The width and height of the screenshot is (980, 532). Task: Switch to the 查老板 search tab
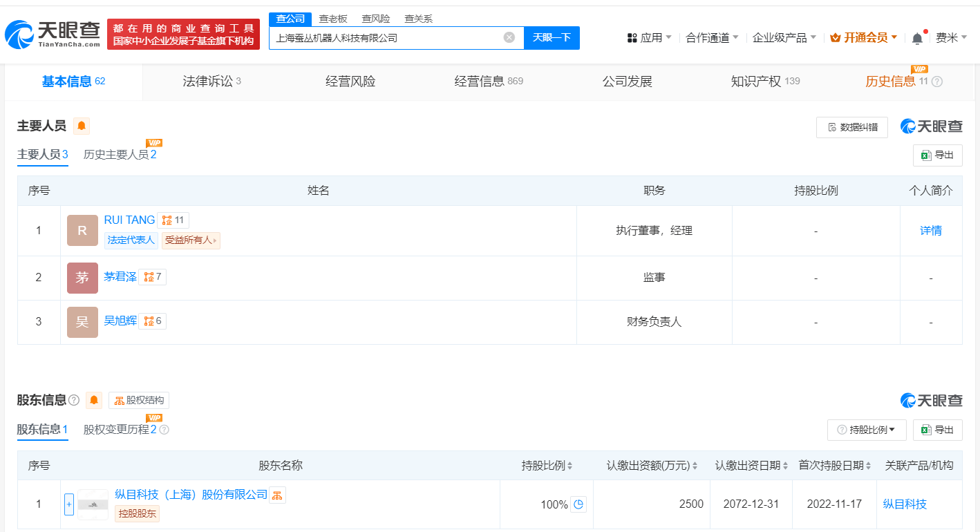point(333,19)
